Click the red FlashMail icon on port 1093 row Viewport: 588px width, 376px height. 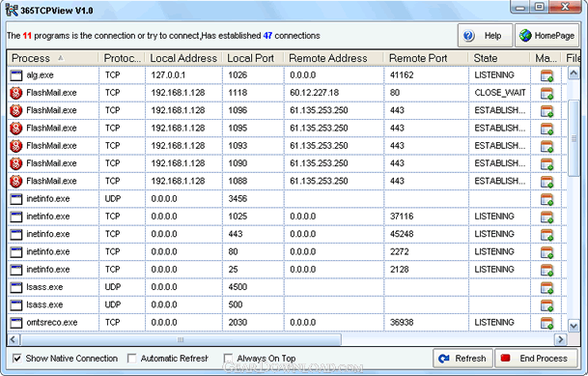16,146
